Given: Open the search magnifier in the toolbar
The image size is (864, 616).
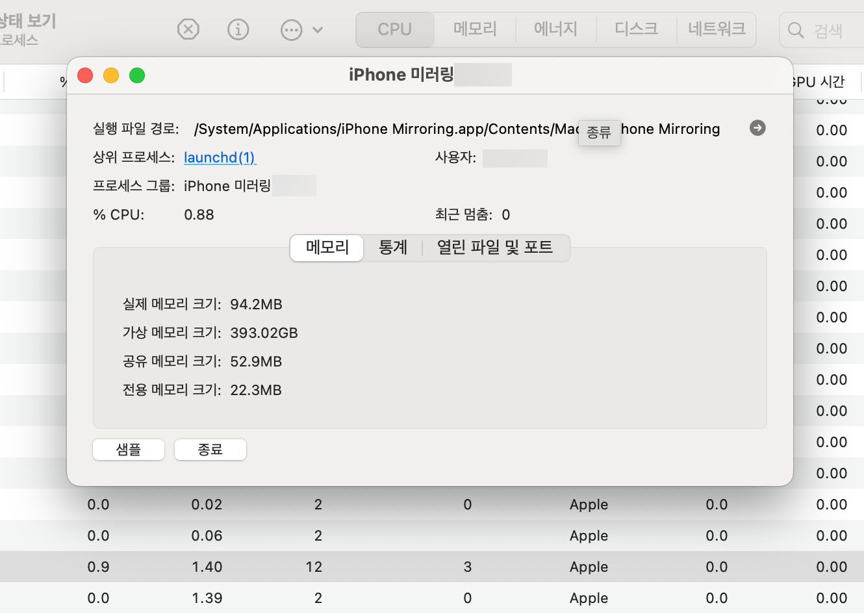Looking at the screenshot, I should (795, 29).
